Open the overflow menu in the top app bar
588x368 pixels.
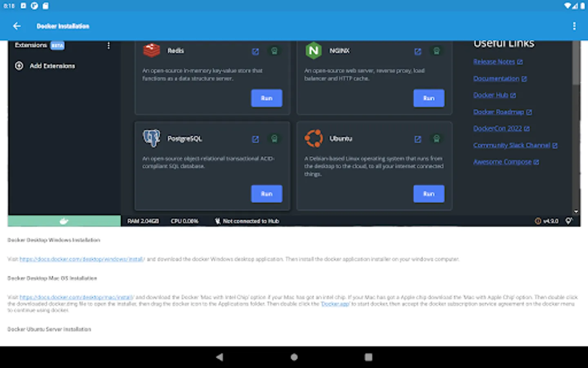[x=574, y=26]
